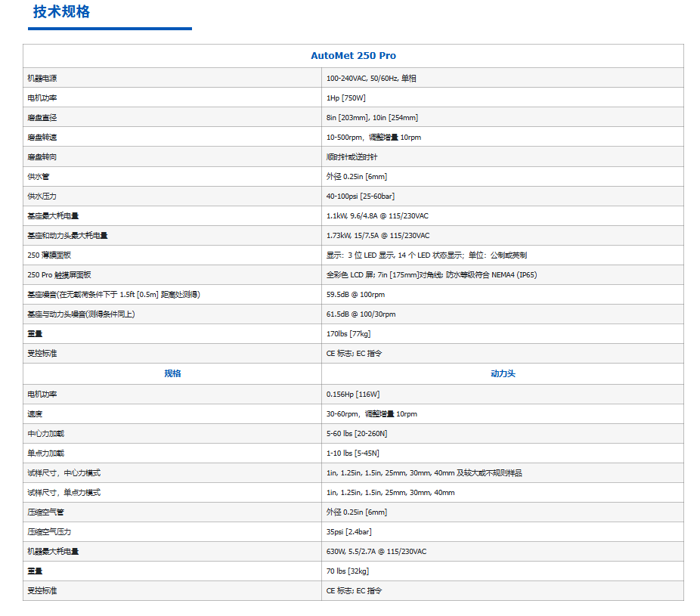Click the 磨盘直径 label

click(x=42, y=117)
